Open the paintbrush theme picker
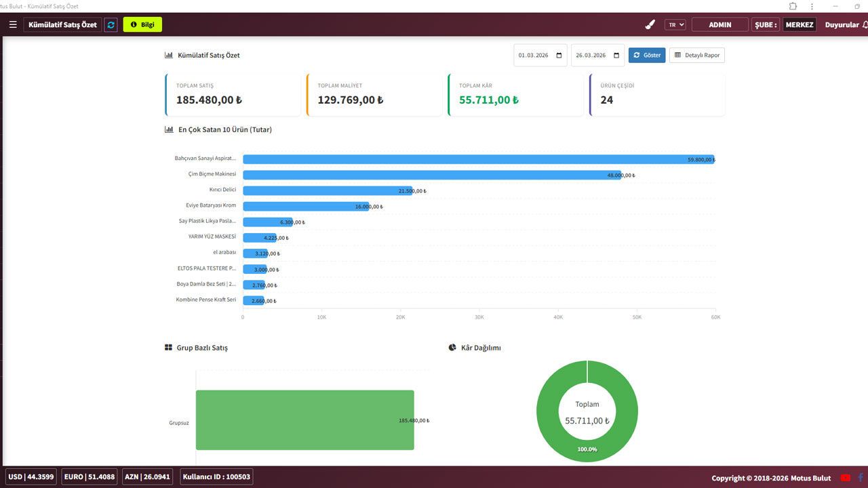 tap(650, 24)
